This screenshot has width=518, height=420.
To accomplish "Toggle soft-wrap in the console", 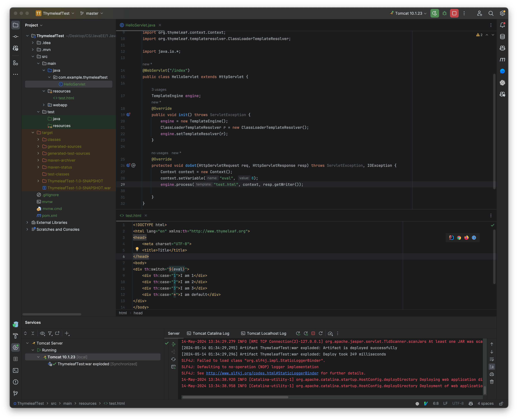I will [492, 359].
